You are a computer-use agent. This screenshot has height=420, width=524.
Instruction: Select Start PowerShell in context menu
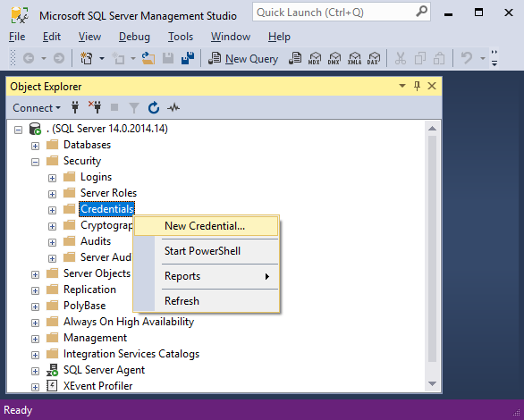point(207,251)
